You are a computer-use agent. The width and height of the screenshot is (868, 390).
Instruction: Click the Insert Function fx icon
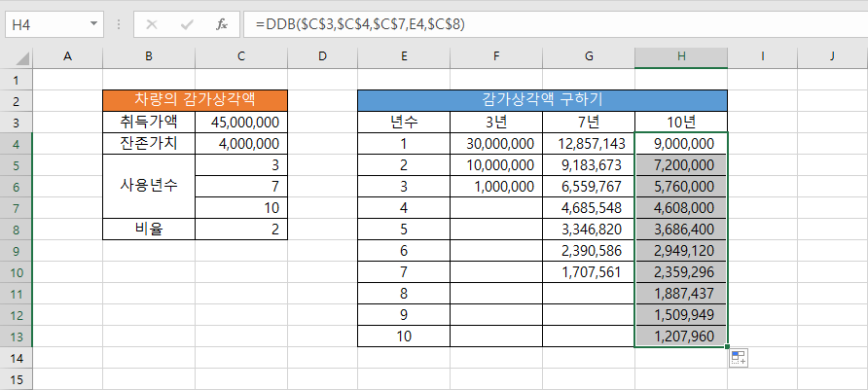click(x=222, y=24)
